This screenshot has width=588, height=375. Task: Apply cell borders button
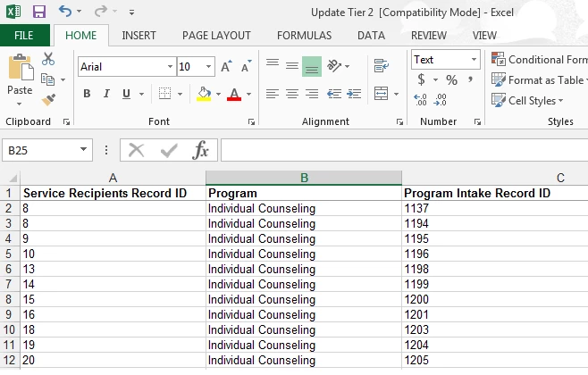point(164,94)
